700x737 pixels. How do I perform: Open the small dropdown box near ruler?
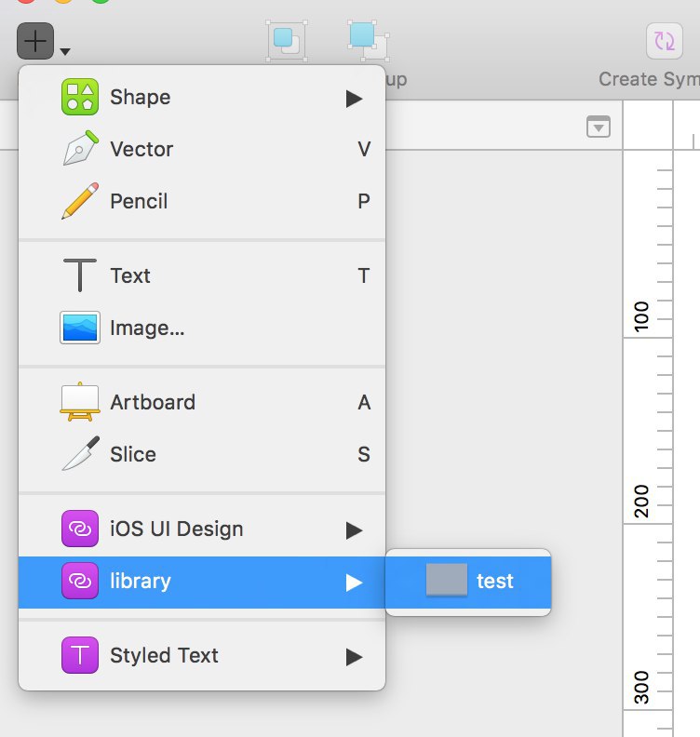point(599,127)
